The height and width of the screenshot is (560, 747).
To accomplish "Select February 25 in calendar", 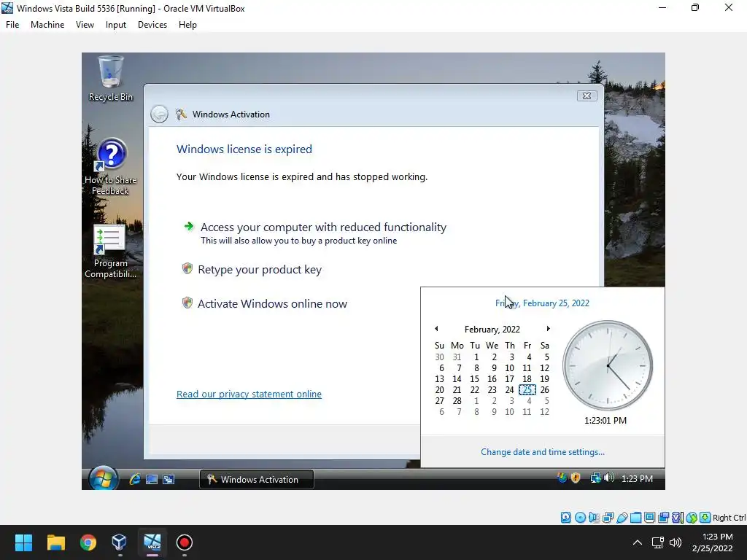I will [x=527, y=390].
